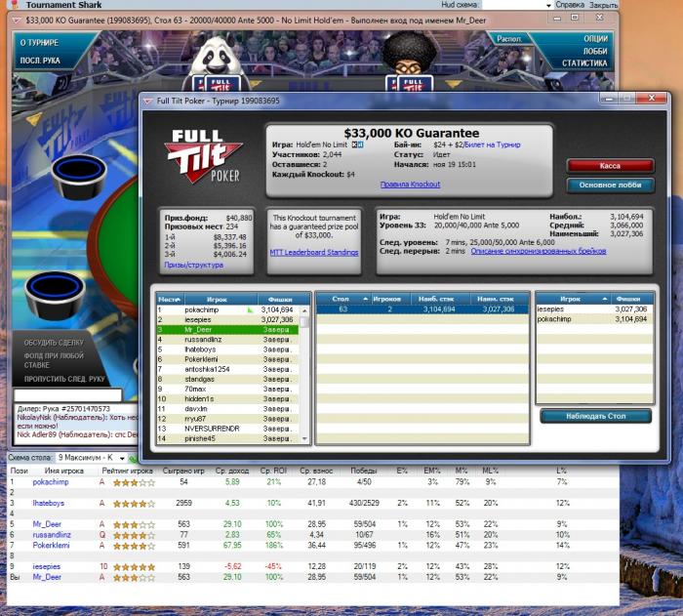Open ОПЦИИ on the poker table
The height and width of the screenshot is (616, 683).
(595, 39)
